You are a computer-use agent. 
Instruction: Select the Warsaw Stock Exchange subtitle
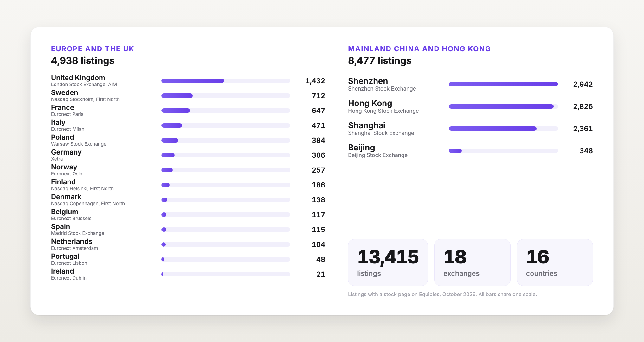click(79, 144)
